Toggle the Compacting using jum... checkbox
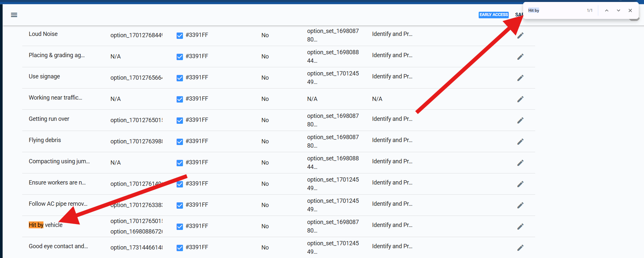Image resolution: width=644 pixels, height=258 pixels. [180, 163]
